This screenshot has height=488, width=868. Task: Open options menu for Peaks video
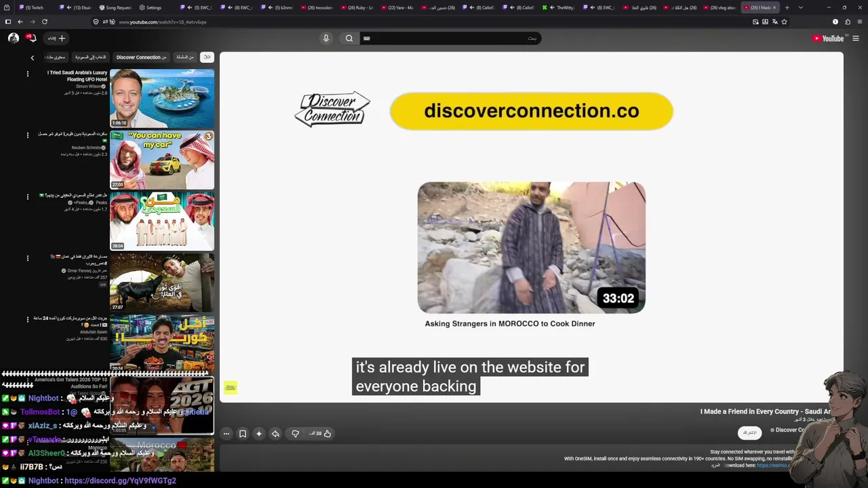coord(28,197)
